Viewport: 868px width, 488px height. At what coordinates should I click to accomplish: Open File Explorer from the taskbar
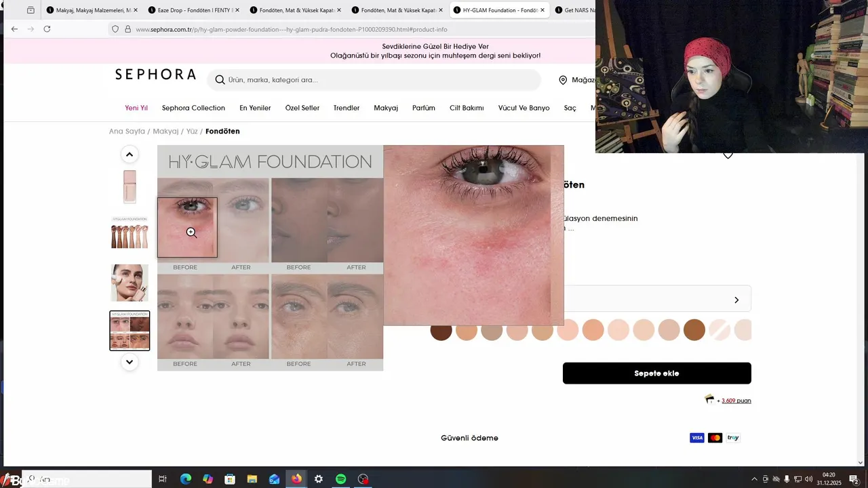click(x=252, y=479)
